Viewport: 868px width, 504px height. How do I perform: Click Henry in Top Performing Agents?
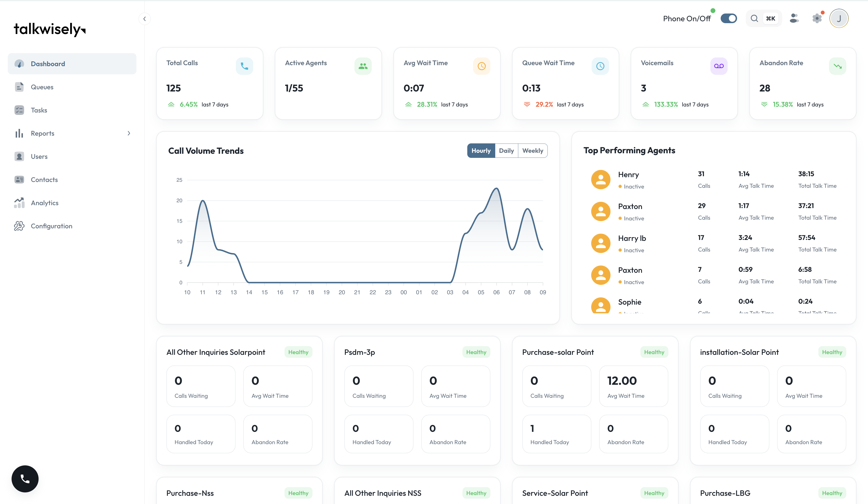[x=628, y=175]
